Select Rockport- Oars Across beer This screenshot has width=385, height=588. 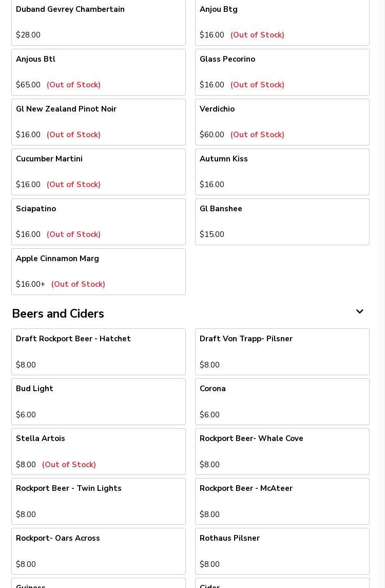[99, 551]
